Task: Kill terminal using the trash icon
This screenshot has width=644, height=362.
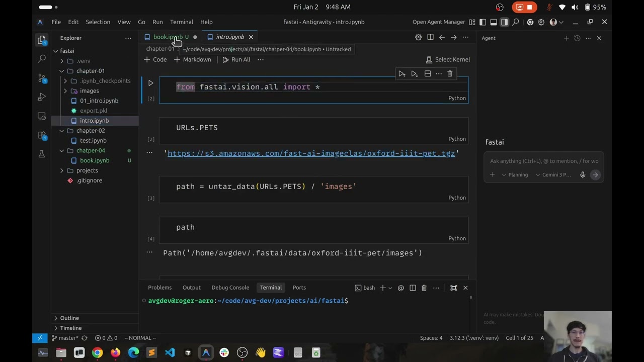Action: pos(424,288)
